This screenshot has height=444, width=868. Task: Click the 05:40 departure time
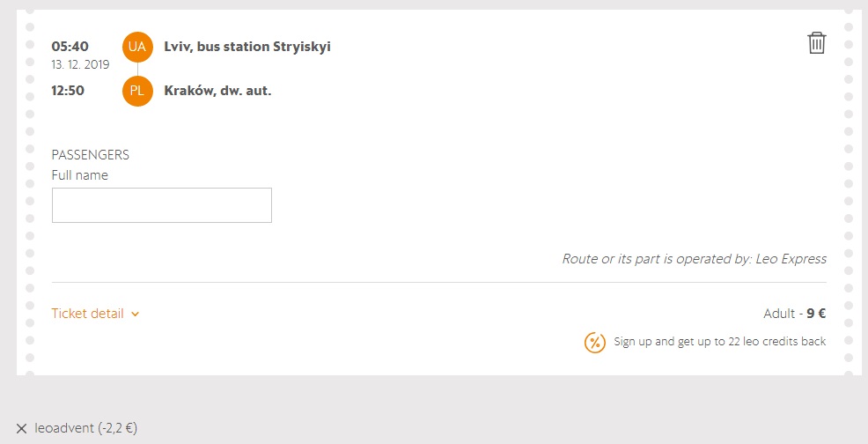[69, 46]
